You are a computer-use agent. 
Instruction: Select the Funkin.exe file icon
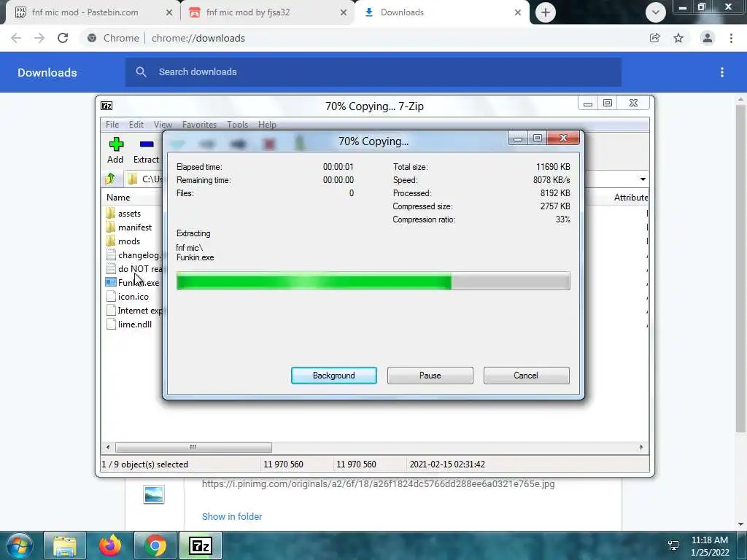(x=111, y=282)
